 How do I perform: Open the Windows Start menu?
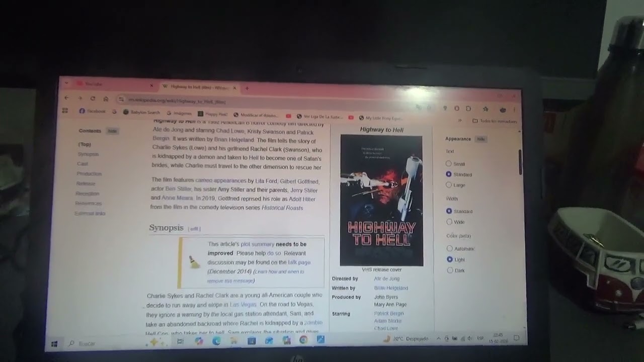click(54, 344)
